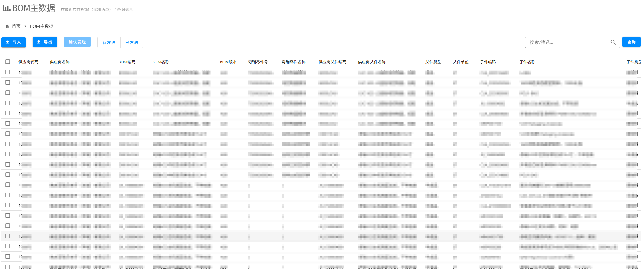The image size is (644, 270).
Task: Switch to the 已发送 tab
Action: pyautogui.click(x=132, y=42)
